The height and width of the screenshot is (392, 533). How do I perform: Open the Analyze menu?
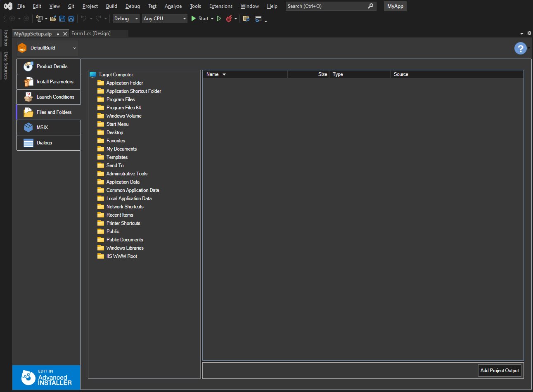173,6
